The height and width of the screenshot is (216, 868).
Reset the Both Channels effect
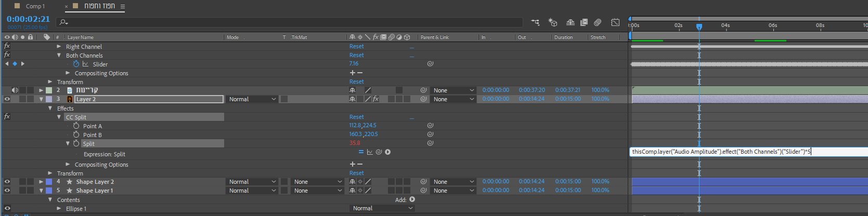pyautogui.click(x=357, y=55)
